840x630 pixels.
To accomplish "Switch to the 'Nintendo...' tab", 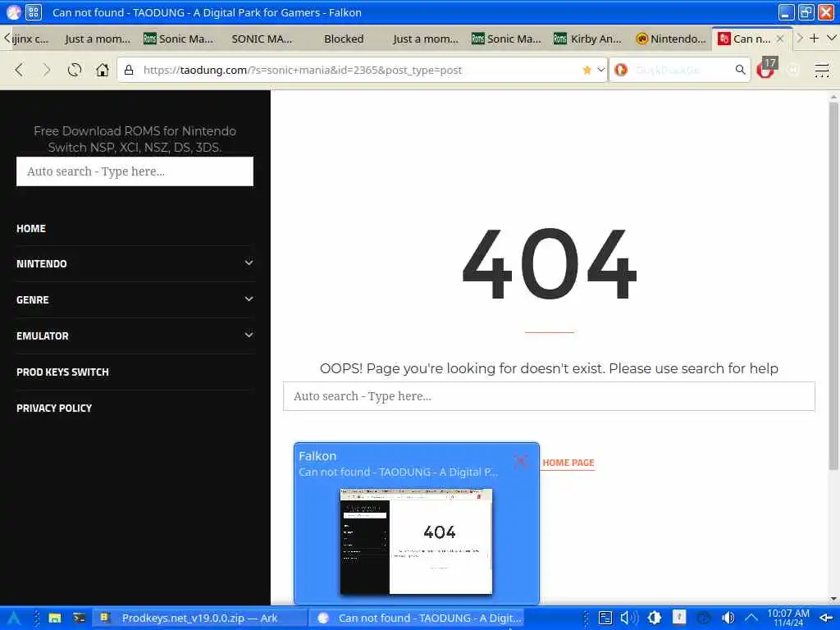I will coord(671,39).
